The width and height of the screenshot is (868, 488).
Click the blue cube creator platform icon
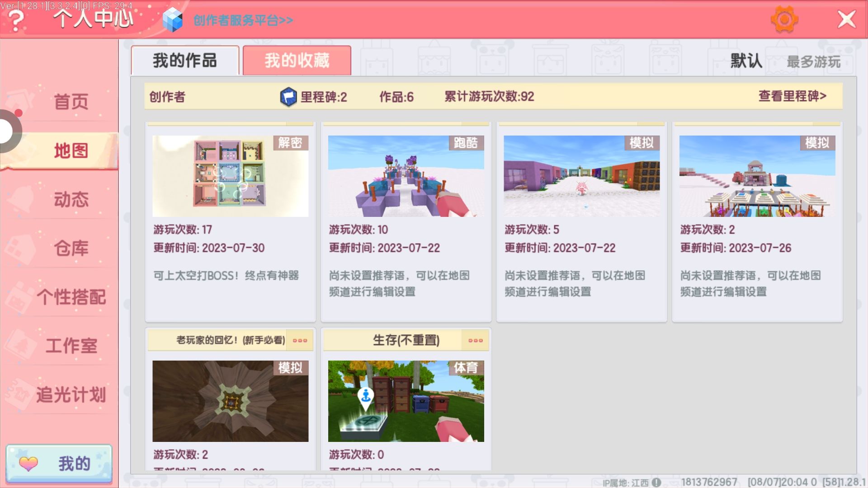[x=172, y=20]
